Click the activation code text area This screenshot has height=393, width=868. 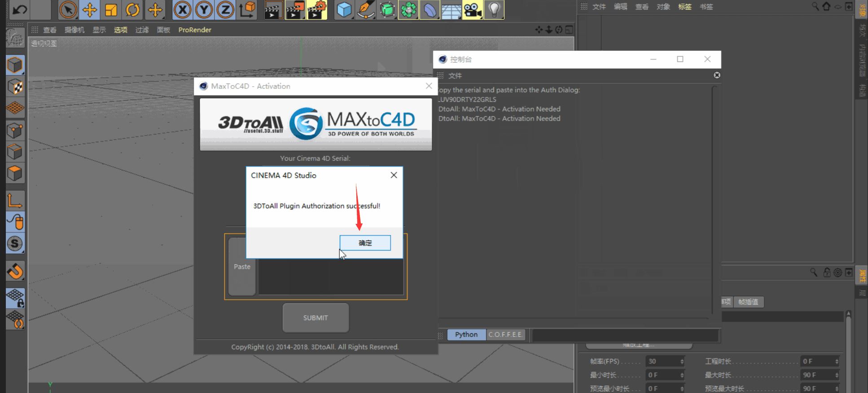[331, 266]
